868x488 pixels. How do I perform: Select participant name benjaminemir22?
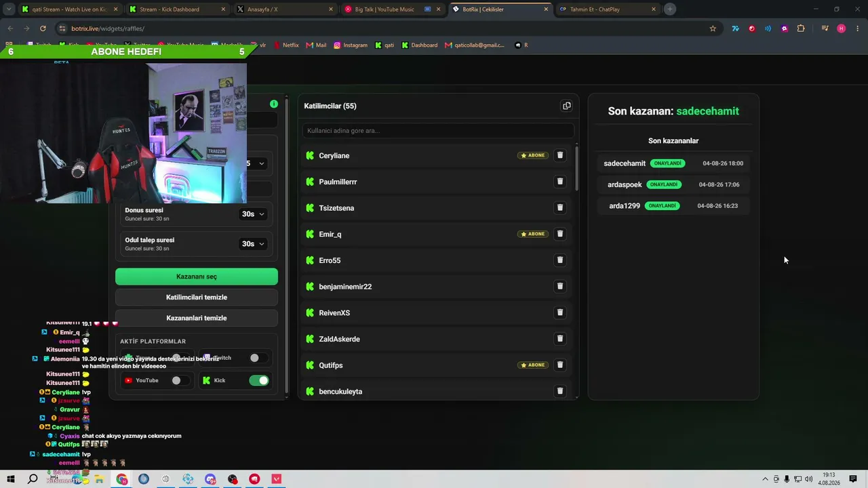click(345, 287)
